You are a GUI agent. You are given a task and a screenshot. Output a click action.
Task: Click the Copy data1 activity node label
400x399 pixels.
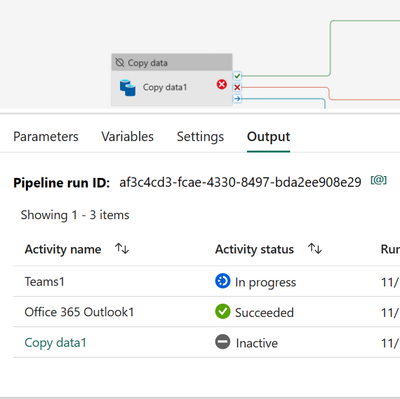(165, 87)
